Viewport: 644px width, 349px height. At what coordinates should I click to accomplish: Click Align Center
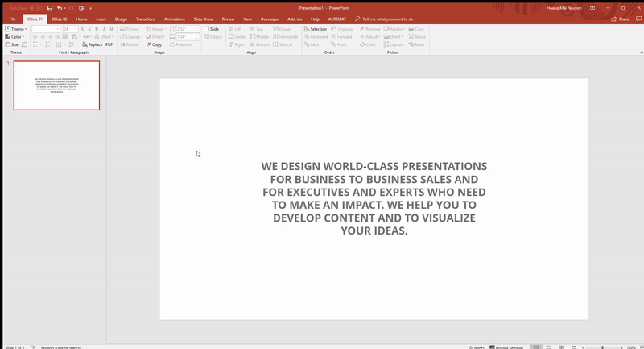[237, 36]
